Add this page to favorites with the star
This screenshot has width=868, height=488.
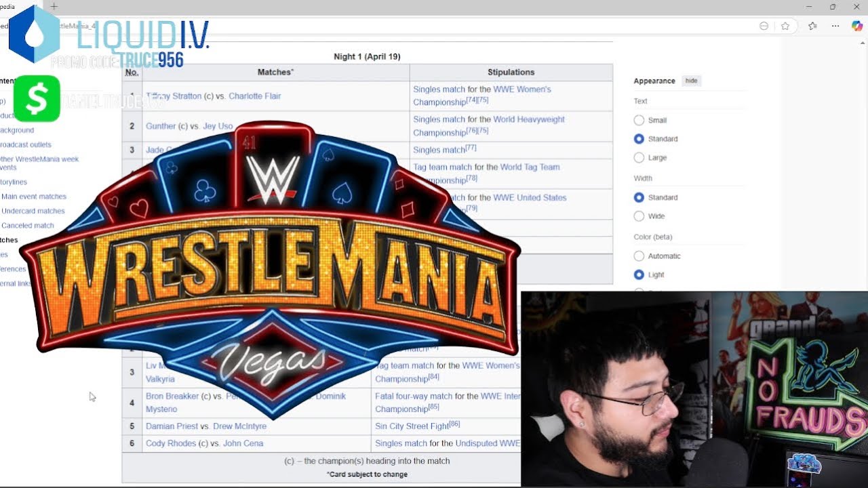coord(785,26)
